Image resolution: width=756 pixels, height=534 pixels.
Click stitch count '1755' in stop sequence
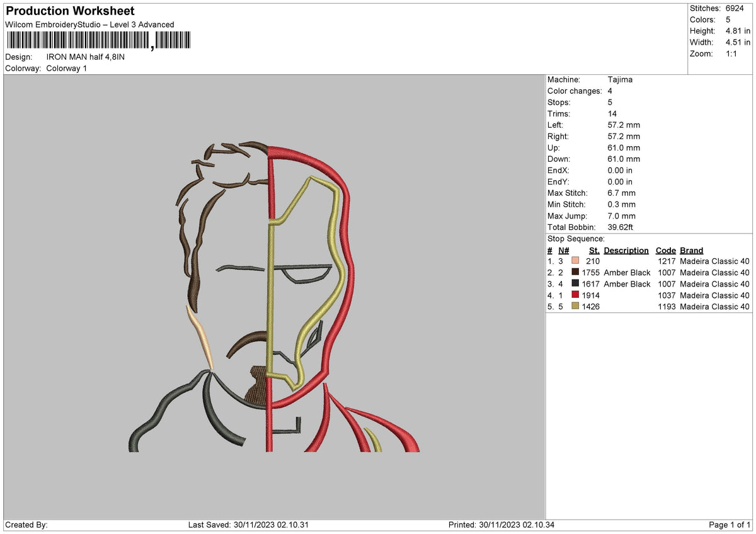click(x=591, y=273)
